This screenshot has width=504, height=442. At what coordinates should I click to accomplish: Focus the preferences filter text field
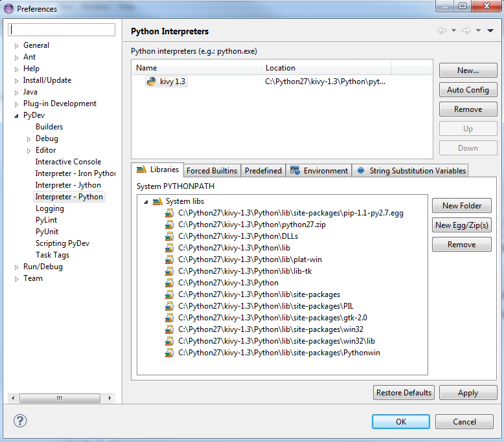pyautogui.click(x=62, y=30)
